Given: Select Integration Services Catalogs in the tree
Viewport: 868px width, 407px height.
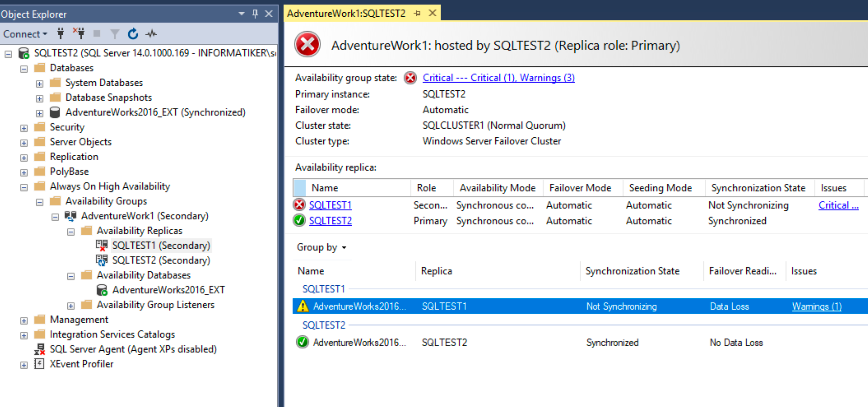Looking at the screenshot, I should (112, 334).
